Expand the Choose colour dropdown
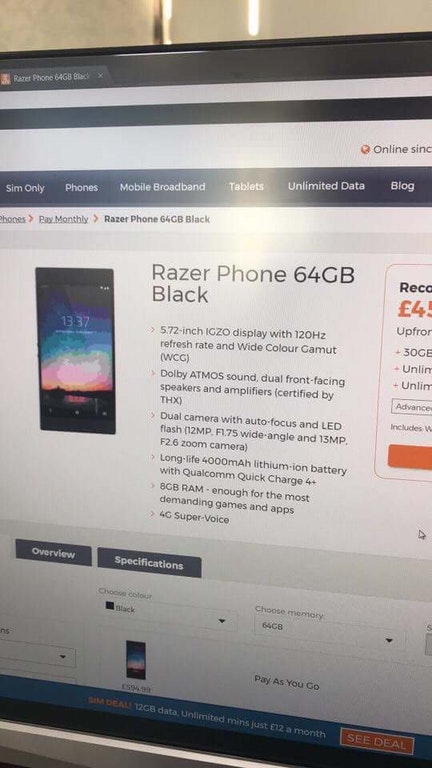This screenshot has height=768, width=432. [169, 615]
